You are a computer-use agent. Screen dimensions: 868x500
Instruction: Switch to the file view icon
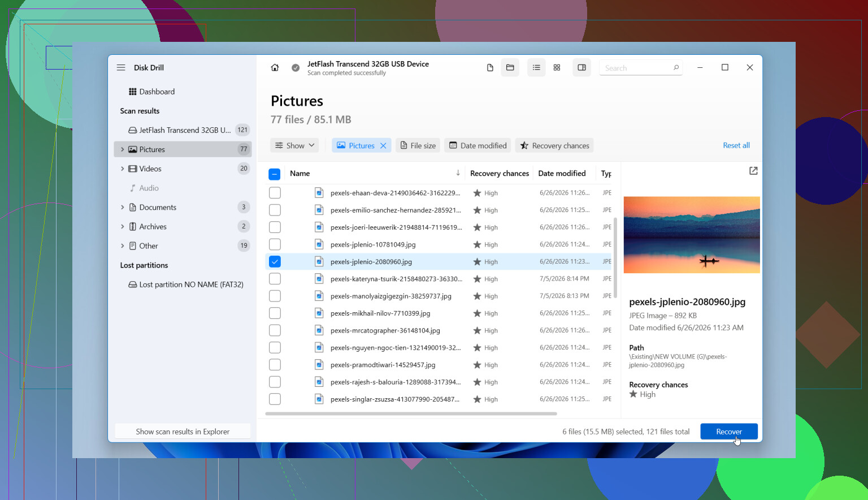(x=490, y=68)
